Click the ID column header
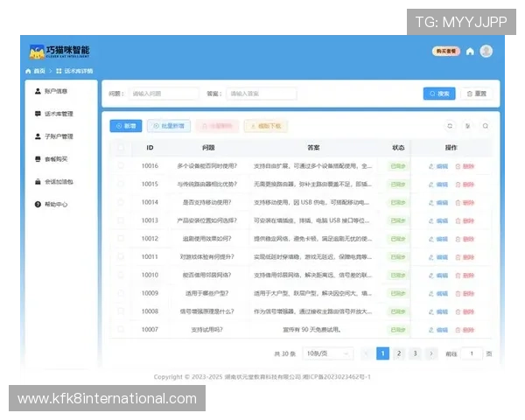The height and width of the screenshot is (420, 525). pyautogui.click(x=150, y=147)
